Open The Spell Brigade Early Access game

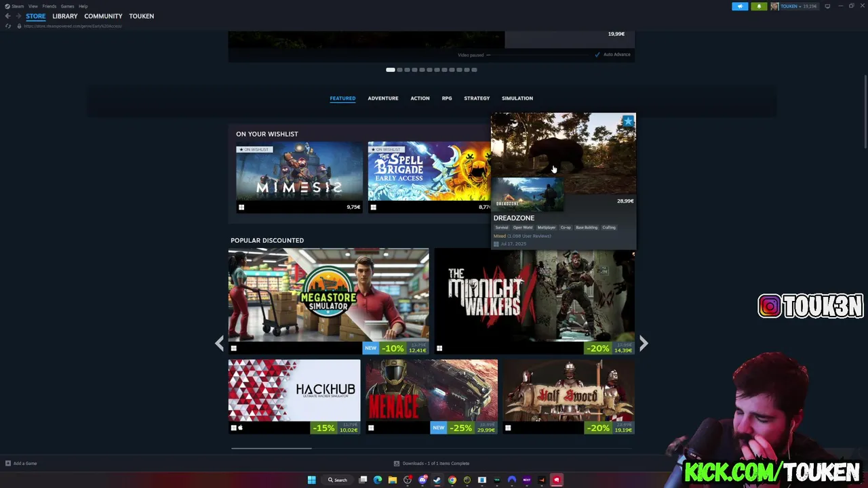click(429, 177)
